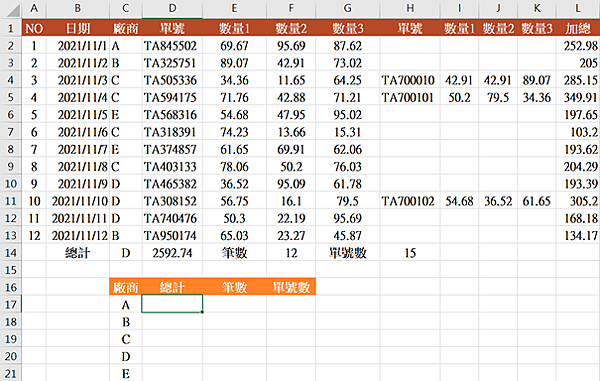Image resolution: width=600 pixels, height=381 pixels.
Task: Click cell containing TA505336
Action: click(x=172, y=80)
